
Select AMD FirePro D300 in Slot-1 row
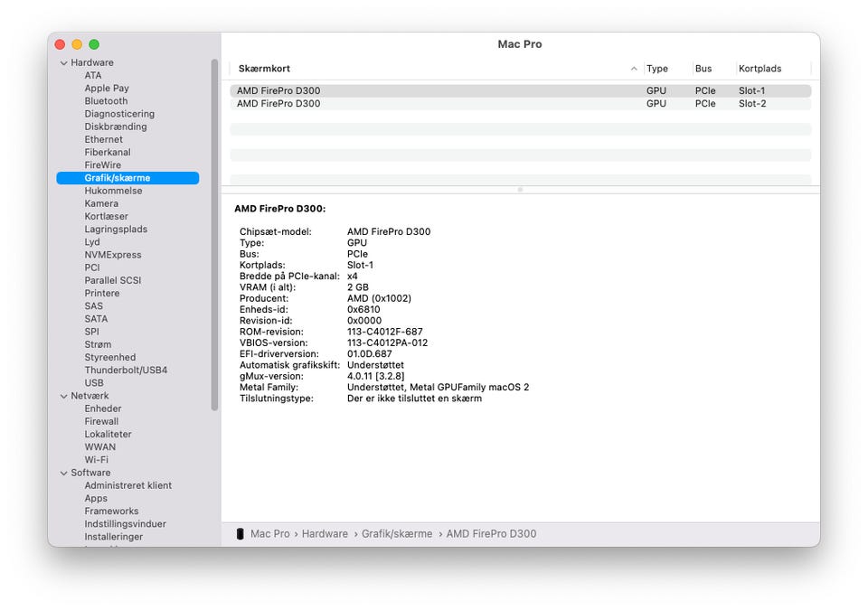tap(278, 91)
